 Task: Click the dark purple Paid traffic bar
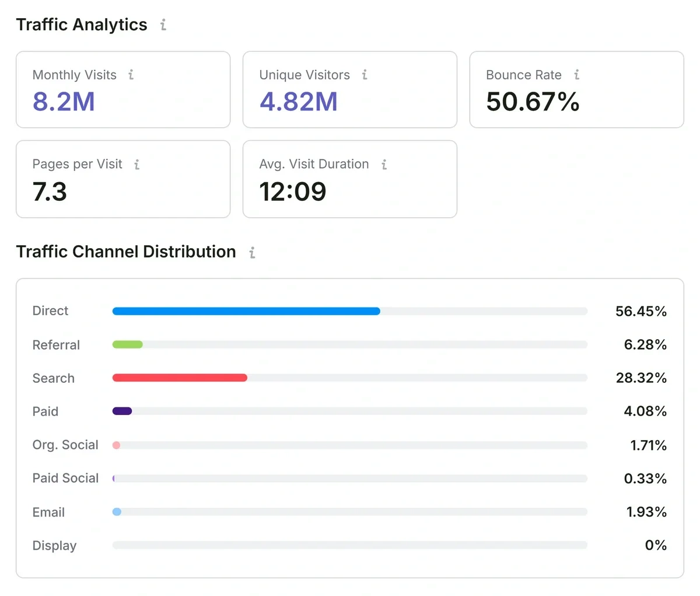coord(122,411)
